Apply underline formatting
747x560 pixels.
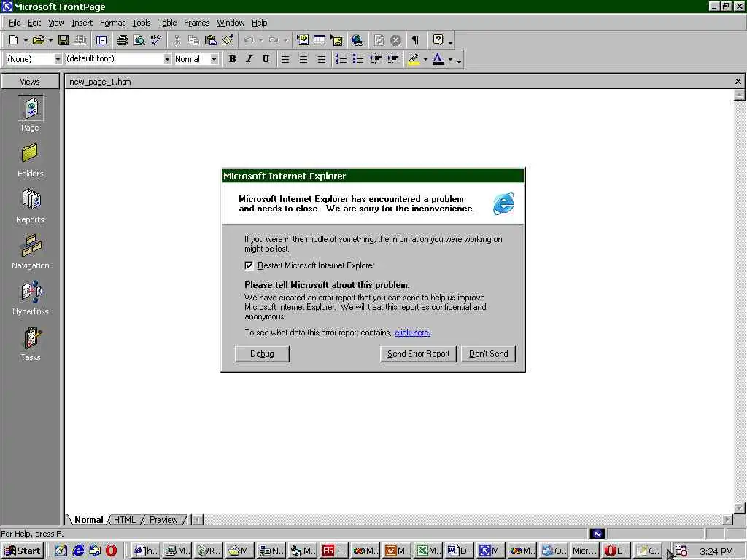266,59
